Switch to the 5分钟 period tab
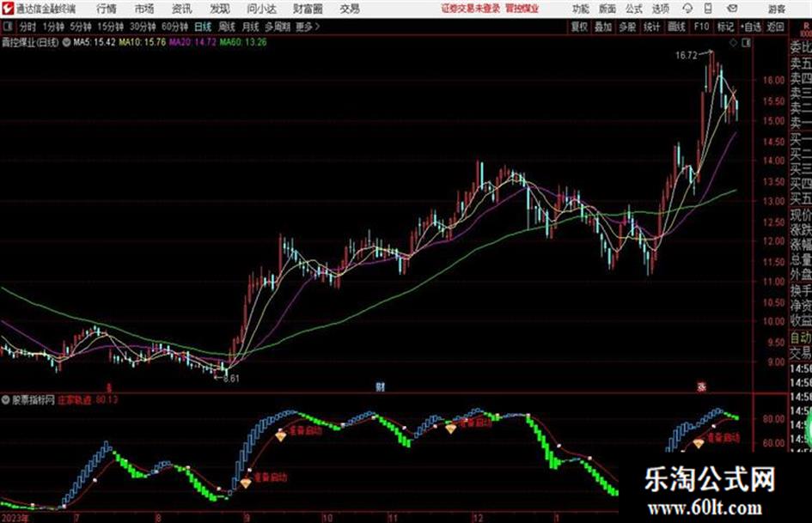Screen dimensions: 812x523 [81, 27]
